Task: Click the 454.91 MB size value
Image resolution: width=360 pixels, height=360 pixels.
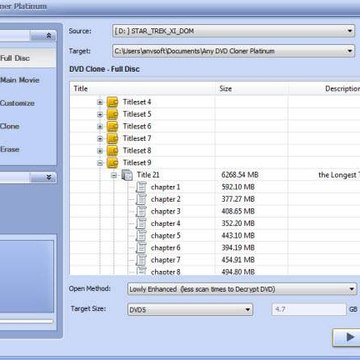Action: tap(238, 260)
